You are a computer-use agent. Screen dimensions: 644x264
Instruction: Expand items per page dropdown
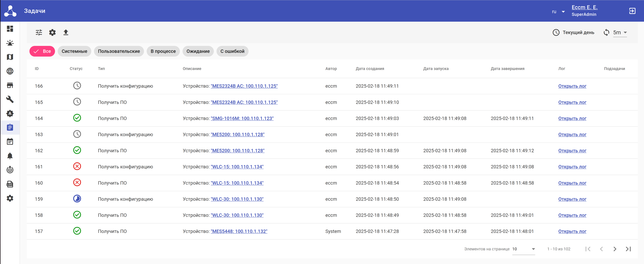coord(523,249)
